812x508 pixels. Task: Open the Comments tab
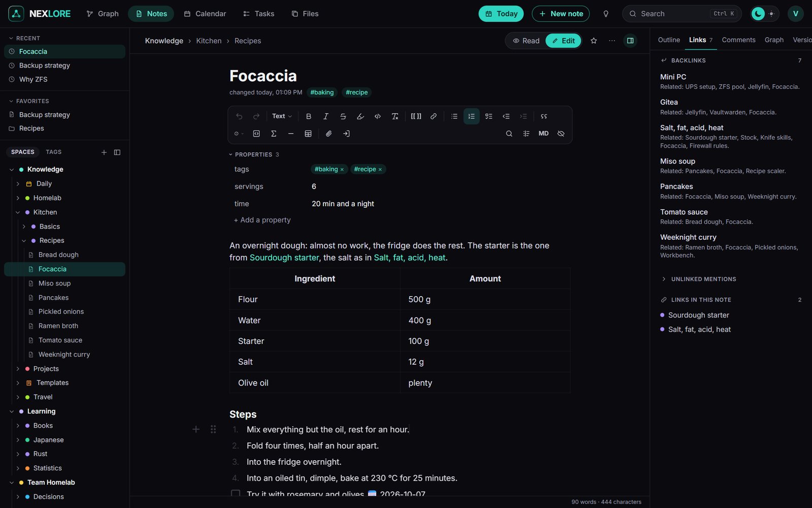pos(738,40)
